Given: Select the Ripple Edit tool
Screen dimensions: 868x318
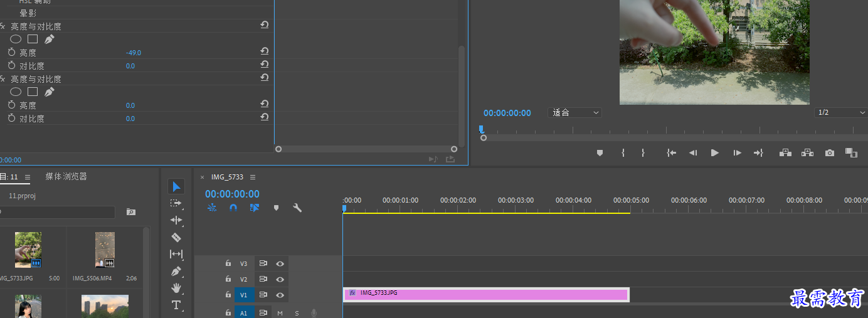Looking at the screenshot, I should tap(176, 220).
